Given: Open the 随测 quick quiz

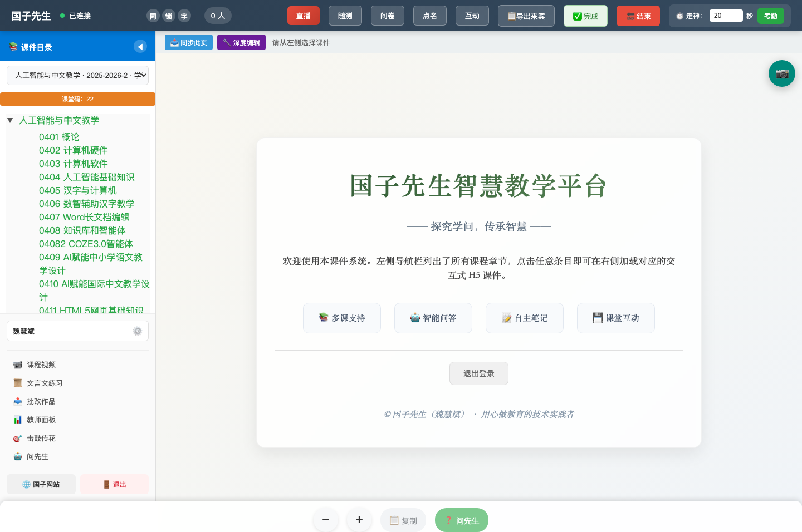Looking at the screenshot, I should point(345,16).
